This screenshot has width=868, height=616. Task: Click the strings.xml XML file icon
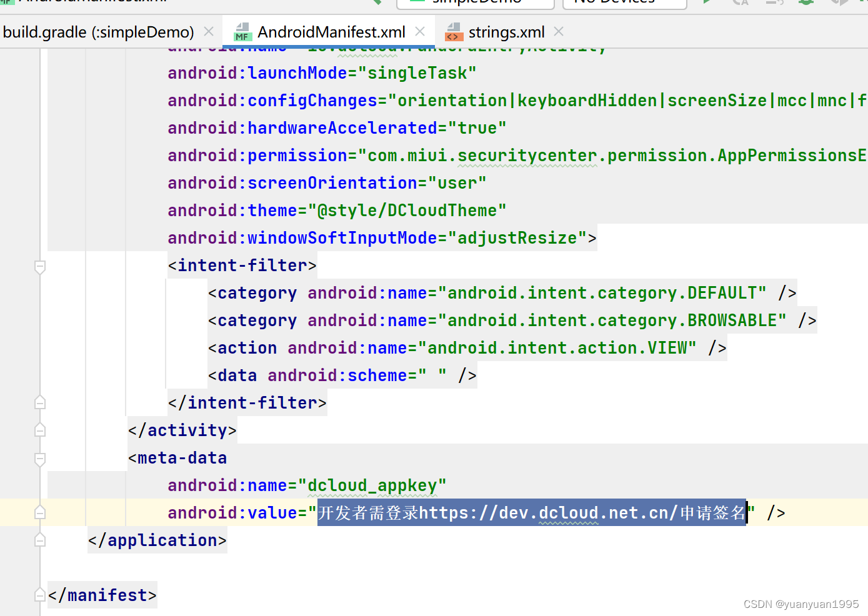[454, 32]
